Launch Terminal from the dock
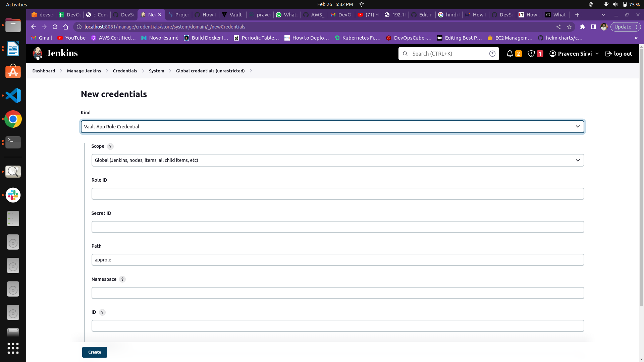This screenshot has height=362, width=644. click(13, 142)
